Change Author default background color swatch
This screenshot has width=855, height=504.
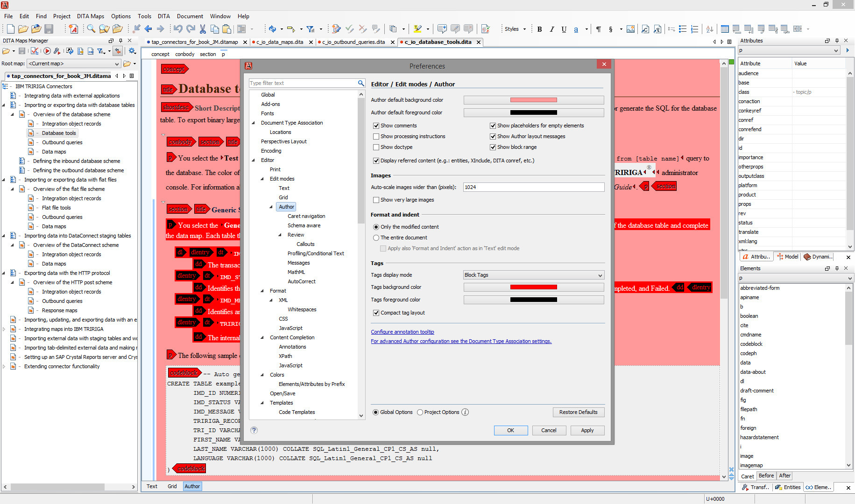coord(533,100)
